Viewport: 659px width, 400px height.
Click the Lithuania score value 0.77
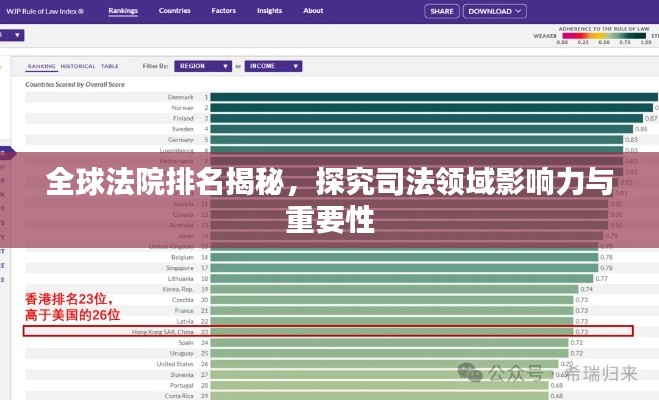tap(601, 279)
